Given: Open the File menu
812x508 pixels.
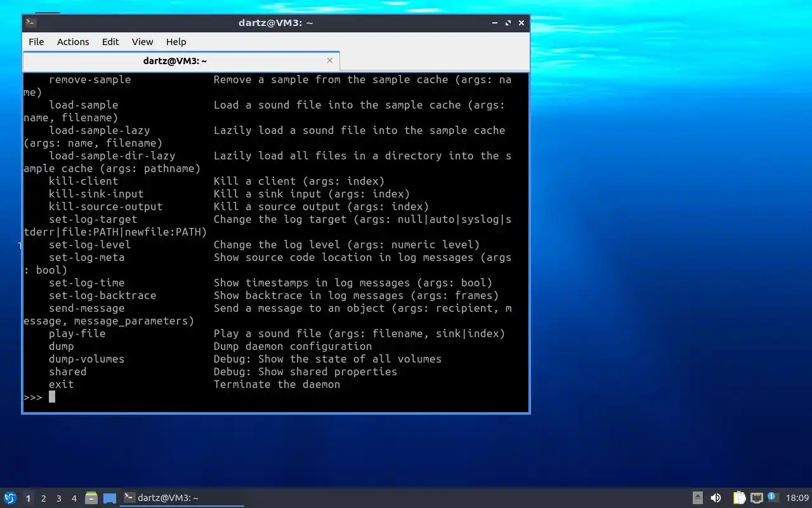Looking at the screenshot, I should coord(36,41).
